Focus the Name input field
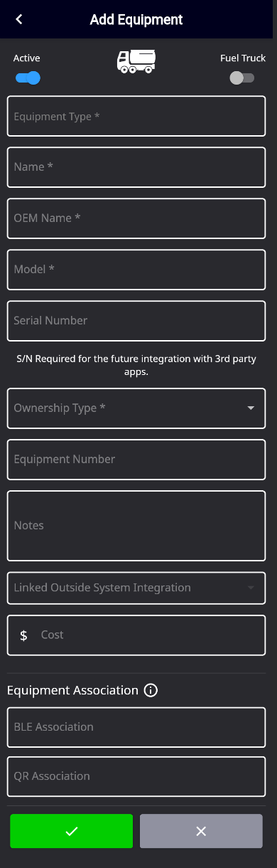This screenshot has width=277, height=868. point(136,167)
